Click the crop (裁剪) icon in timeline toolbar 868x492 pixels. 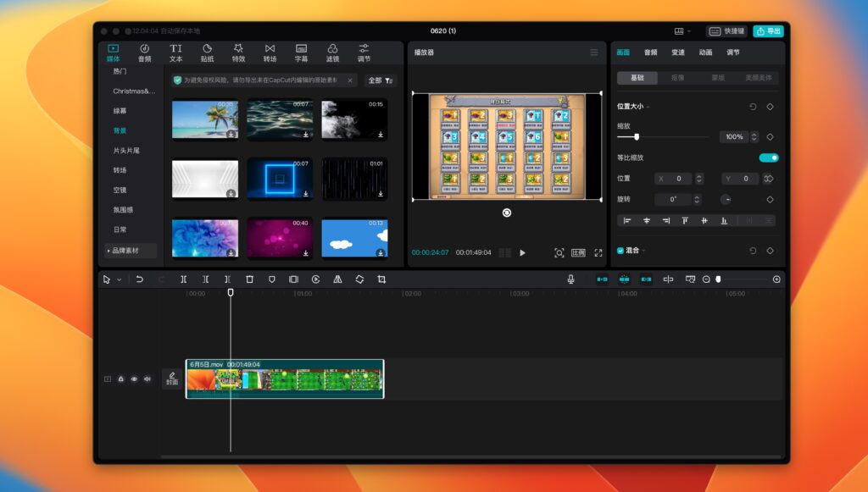click(x=382, y=279)
